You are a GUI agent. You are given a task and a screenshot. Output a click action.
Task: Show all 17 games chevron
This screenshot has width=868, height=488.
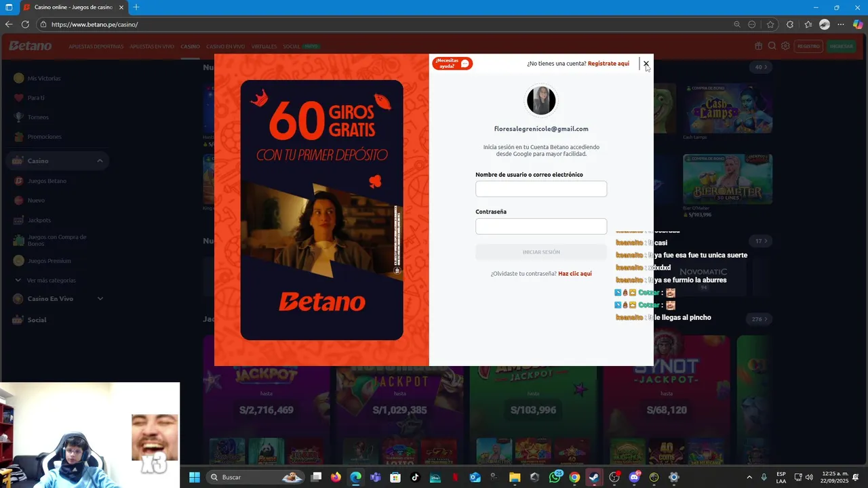762,241
